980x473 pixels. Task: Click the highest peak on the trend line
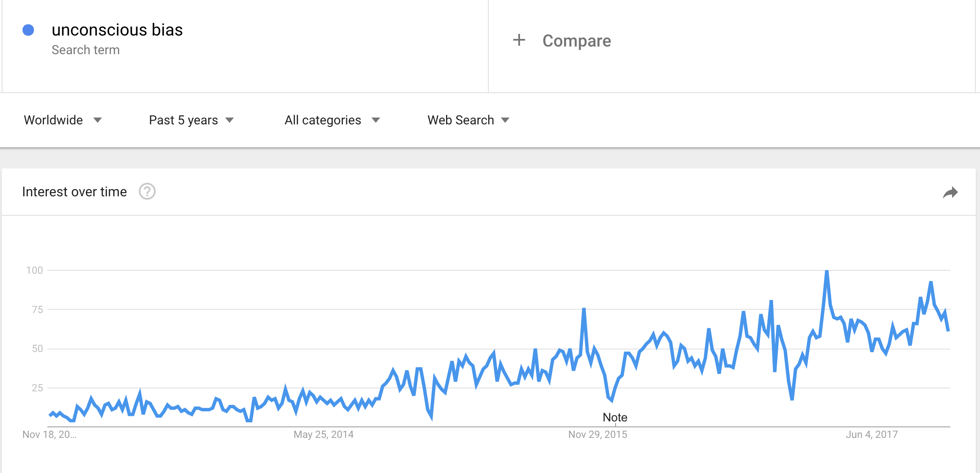click(x=827, y=271)
